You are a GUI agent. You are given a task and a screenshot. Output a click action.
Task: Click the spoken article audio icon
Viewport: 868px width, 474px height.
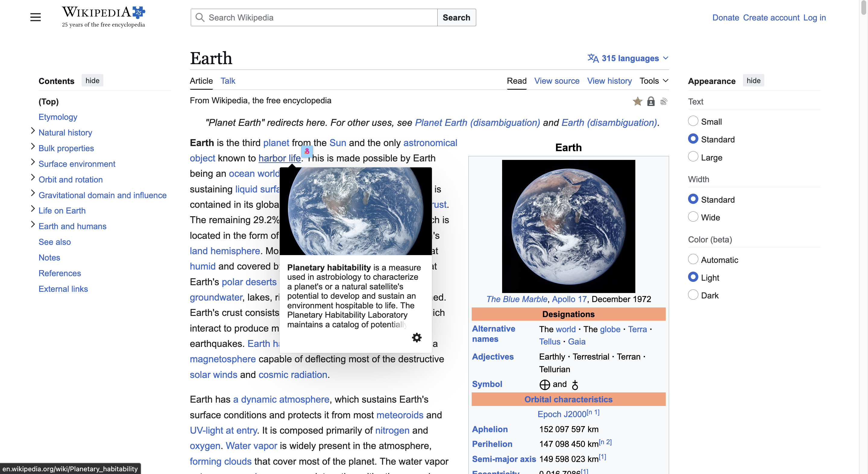click(663, 101)
